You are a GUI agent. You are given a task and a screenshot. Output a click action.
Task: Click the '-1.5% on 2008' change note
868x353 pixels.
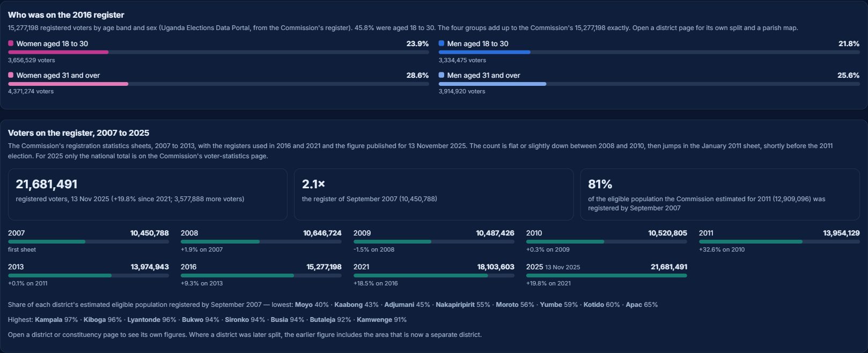coord(374,249)
